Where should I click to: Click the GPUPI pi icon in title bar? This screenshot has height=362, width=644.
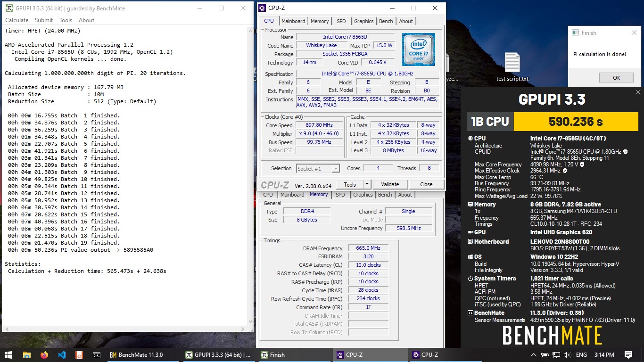point(9,8)
